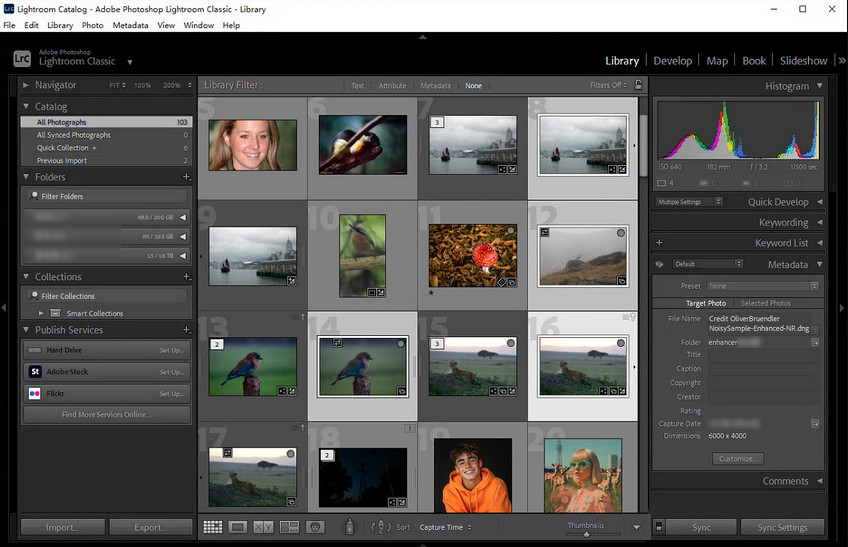Select the Painter spray can tool

[349, 526]
